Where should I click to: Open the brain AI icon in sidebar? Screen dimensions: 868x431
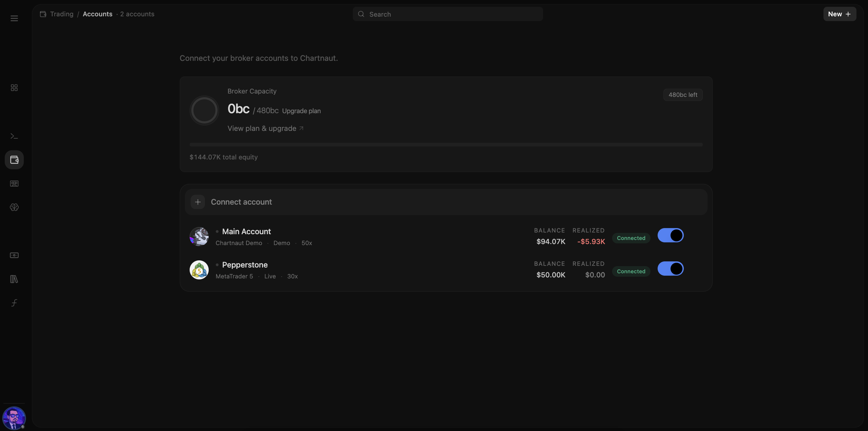click(x=14, y=207)
